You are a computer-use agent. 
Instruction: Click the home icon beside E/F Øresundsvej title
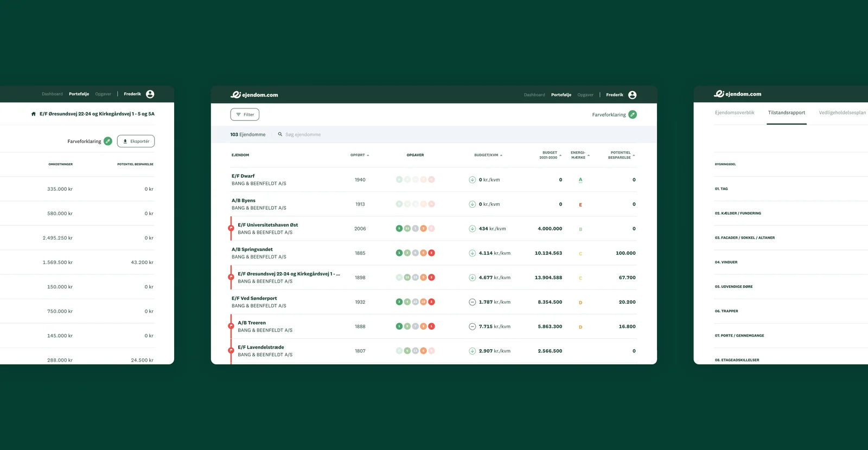pos(34,114)
